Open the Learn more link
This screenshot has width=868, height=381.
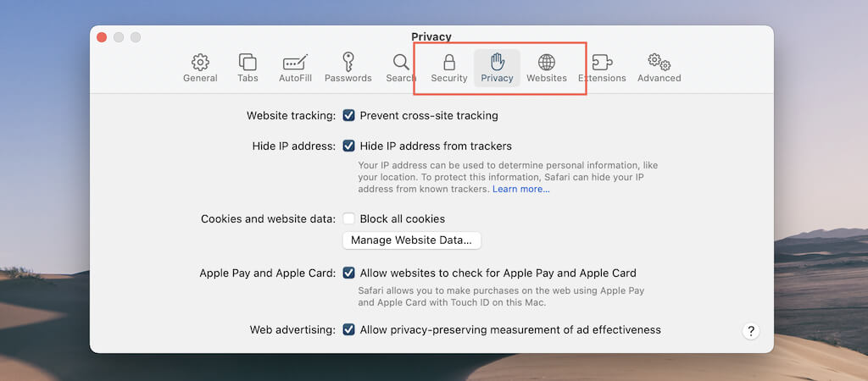521,189
